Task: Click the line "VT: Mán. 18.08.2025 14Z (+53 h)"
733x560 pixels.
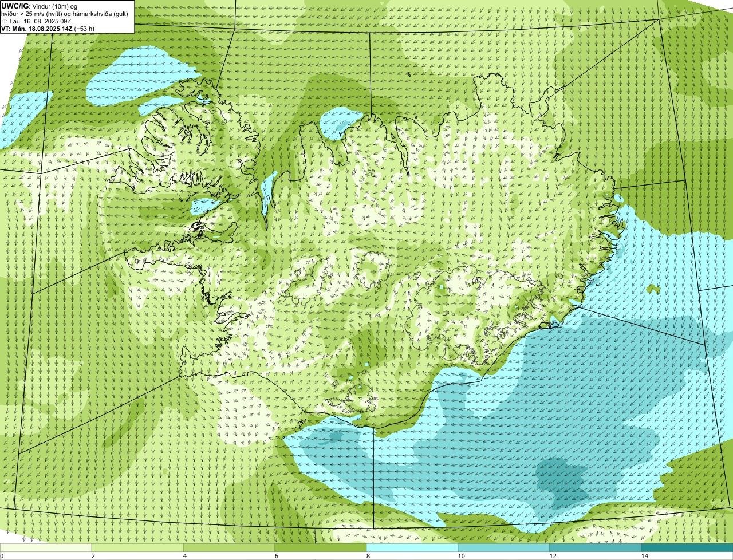Action: (x=48, y=28)
